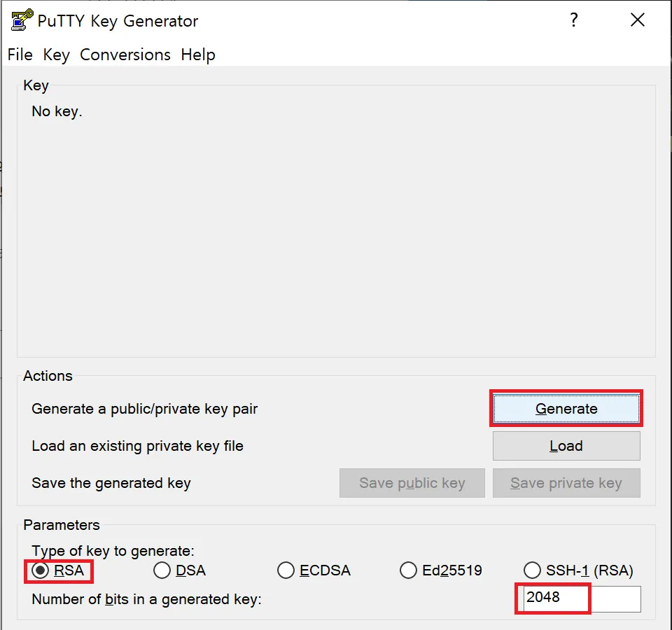Click the question mark help button

(574, 20)
